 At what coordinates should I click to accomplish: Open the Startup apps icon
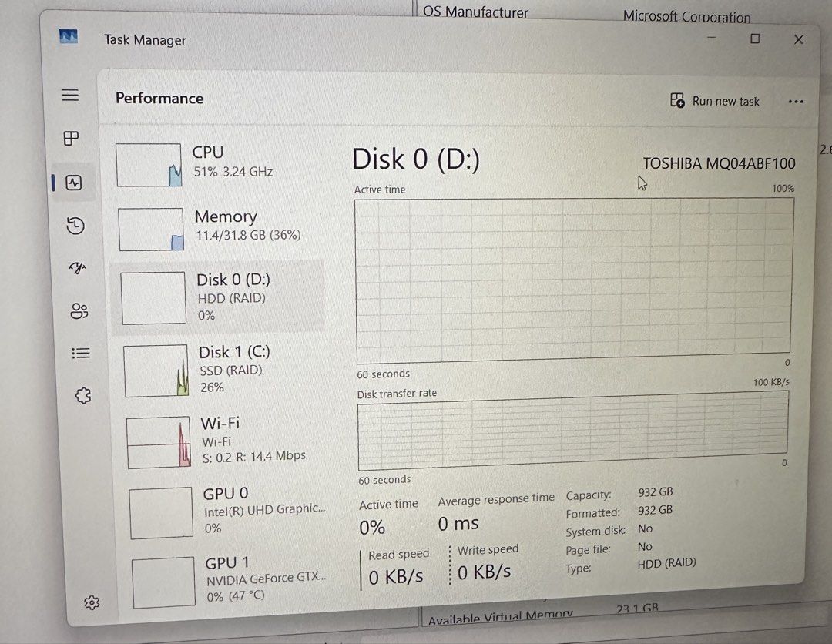click(x=78, y=268)
